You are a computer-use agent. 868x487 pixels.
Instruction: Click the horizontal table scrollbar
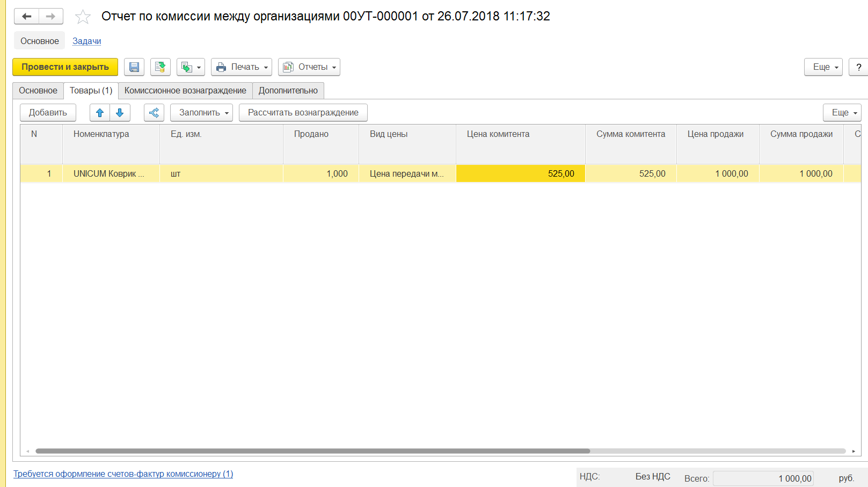pos(312,451)
